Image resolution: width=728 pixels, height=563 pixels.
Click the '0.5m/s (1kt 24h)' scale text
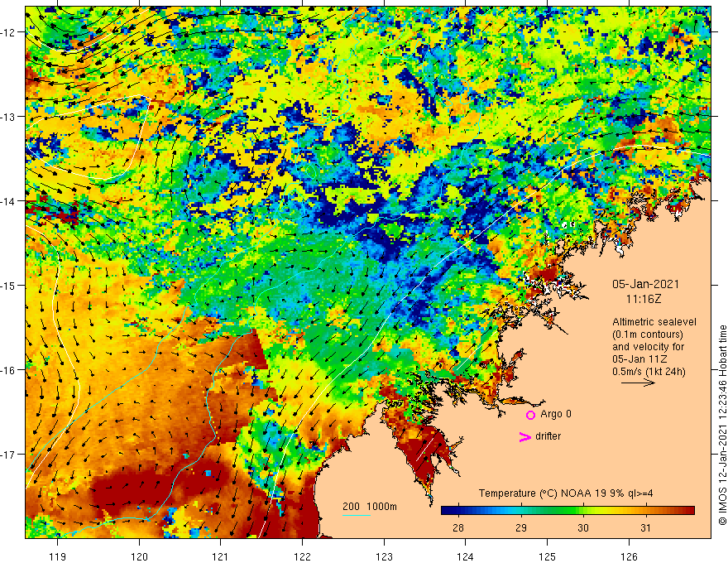(649, 372)
